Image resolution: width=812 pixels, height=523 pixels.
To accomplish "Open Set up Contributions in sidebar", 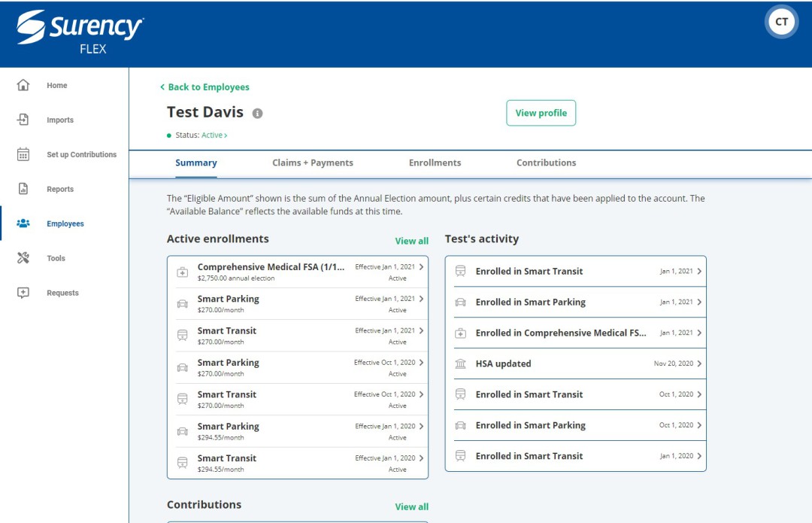I will [82, 154].
